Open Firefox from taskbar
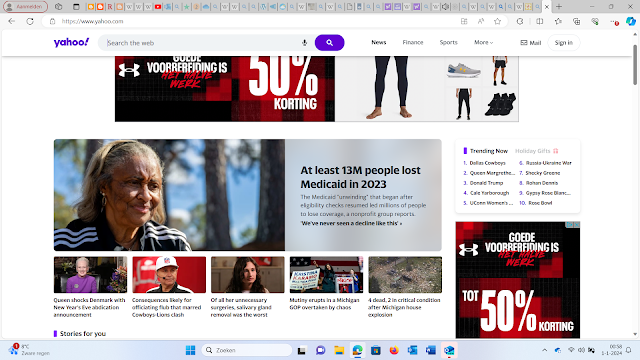 pos(394,350)
